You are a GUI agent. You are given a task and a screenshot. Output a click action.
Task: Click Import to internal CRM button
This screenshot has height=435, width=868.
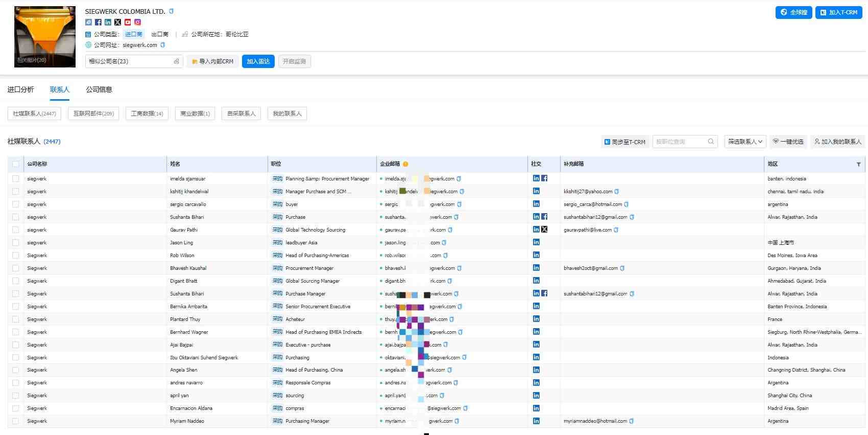pyautogui.click(x=212, y=61)
